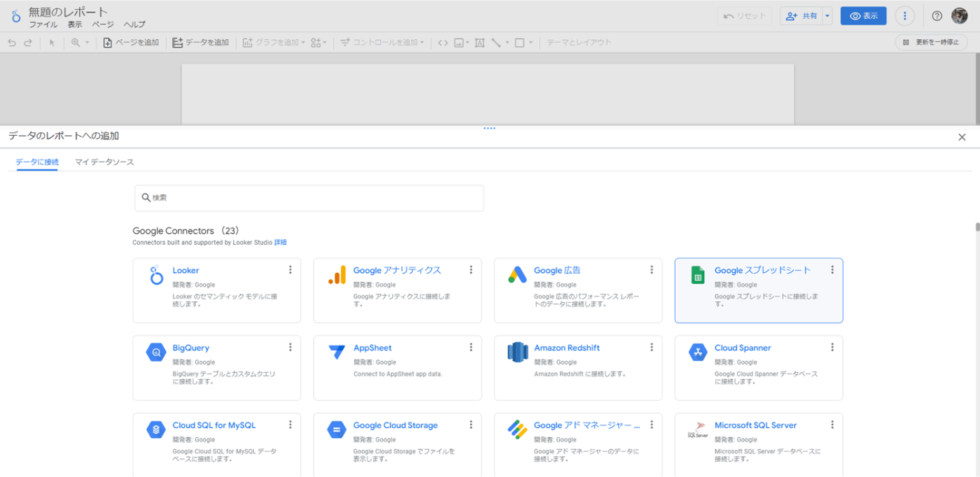
Task: Click the community visualizations icon
Action: point(316,43)
